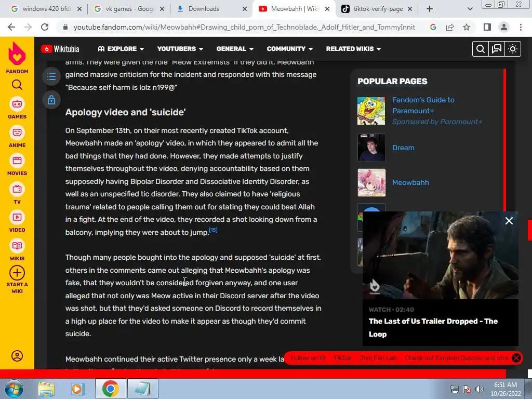Share this page via address bar icon
Viewport: 532px width, 399px height.
(x=450, y=27)
